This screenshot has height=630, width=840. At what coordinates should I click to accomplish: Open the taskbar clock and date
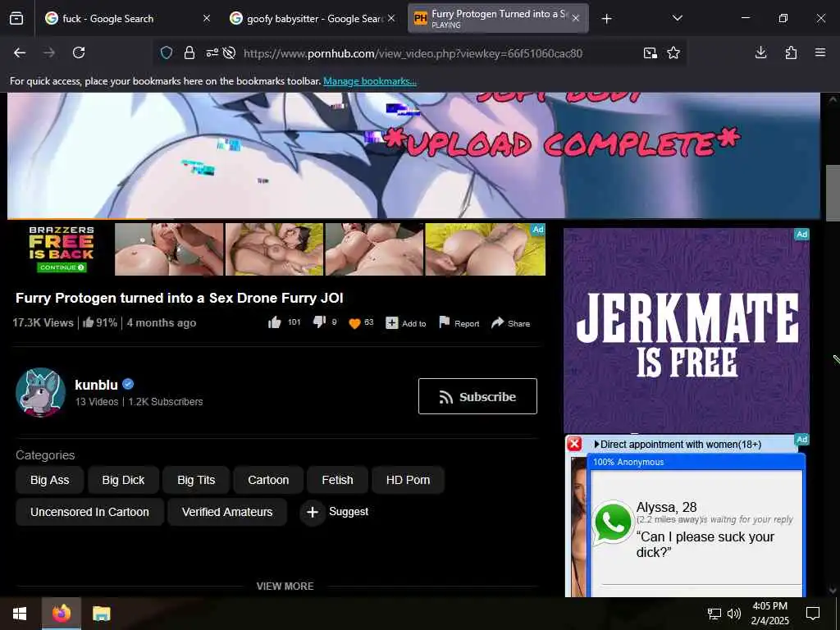[x=769, y=614]
